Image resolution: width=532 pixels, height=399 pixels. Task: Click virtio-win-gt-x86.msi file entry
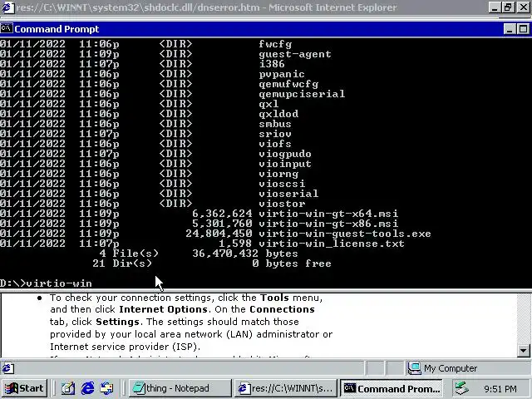pyautogui.click(x=328, y=224)
